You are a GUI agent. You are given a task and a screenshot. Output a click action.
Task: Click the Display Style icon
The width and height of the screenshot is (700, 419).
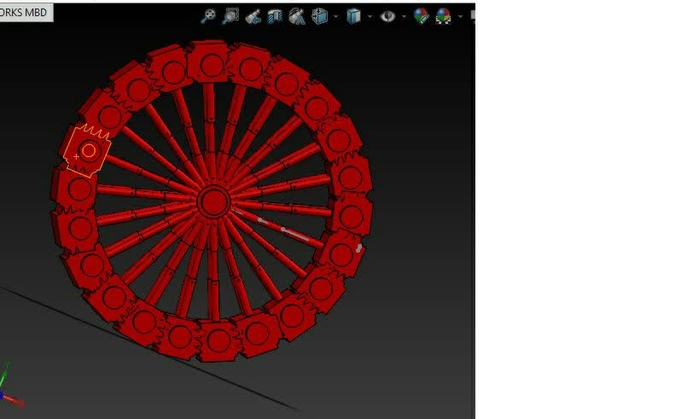click(353, 16)
